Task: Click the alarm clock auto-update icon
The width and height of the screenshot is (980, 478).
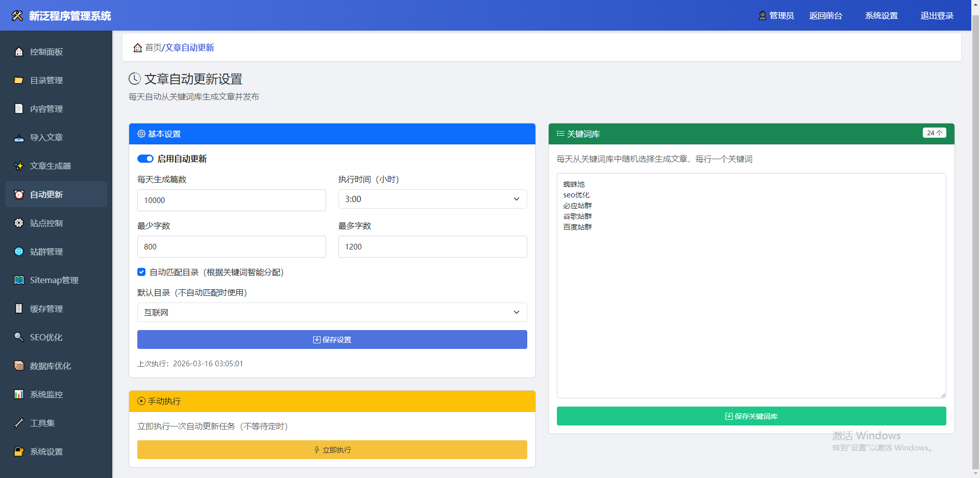Action: 19,194
